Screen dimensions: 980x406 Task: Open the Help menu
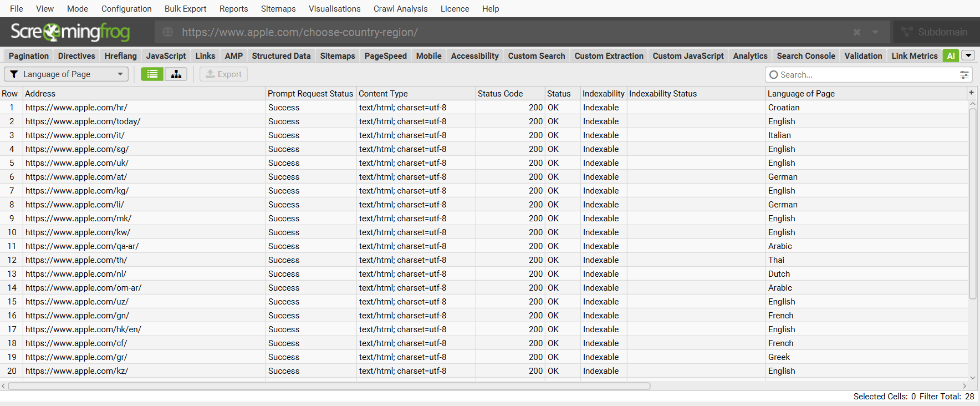(x=491, y=9)
